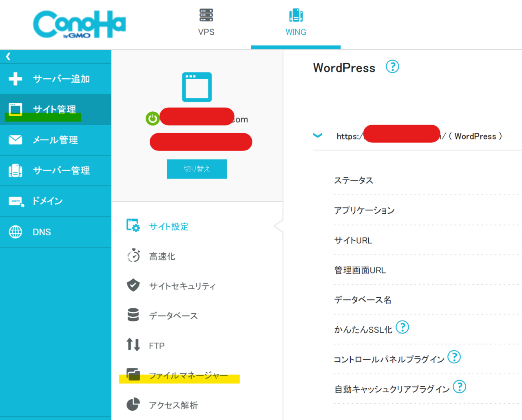Collapse the sidebar with the left chevron

8,57
